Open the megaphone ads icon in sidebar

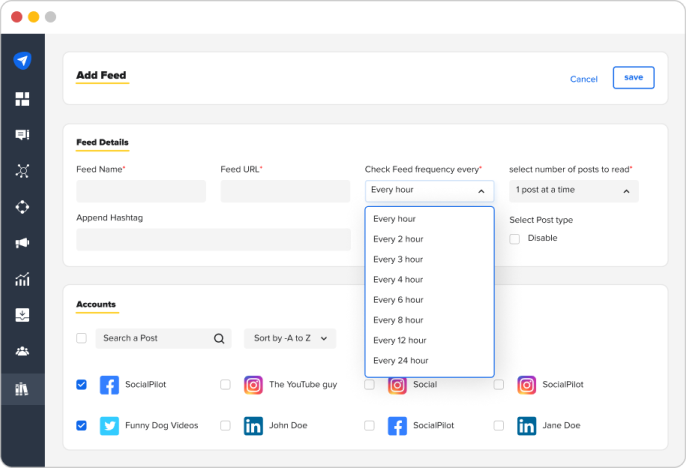click(x=22, y=243)
